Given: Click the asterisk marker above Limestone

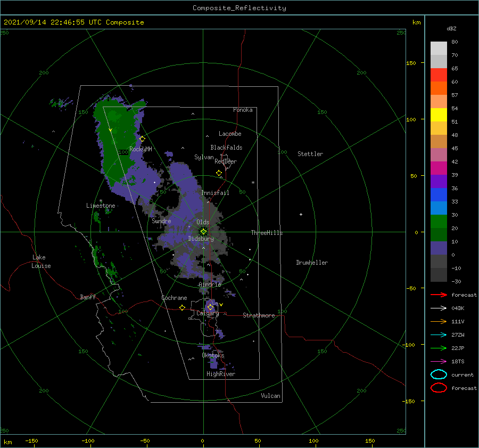Looking at the screenshot, I should pyautogui.click(x=101, y=201).
